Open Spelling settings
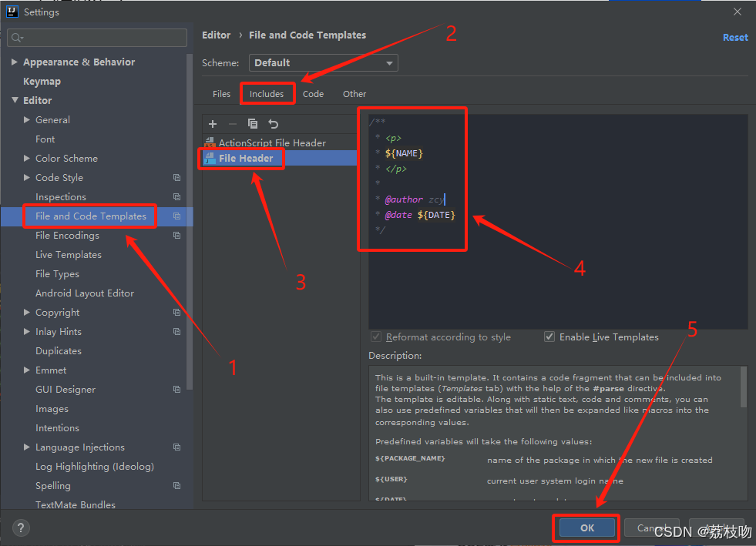 pos(52,486)
